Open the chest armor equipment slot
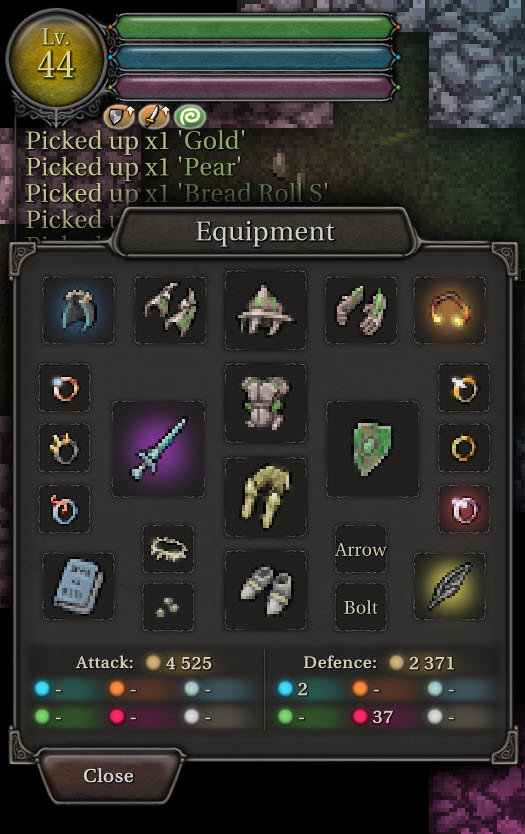 click(x=265, y=403)
